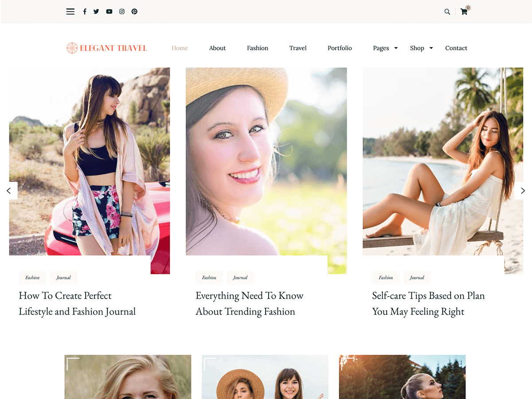Open 'Self-care Tips Based on Plan' article
532x399 pixels.
click(x=428, y=303)
